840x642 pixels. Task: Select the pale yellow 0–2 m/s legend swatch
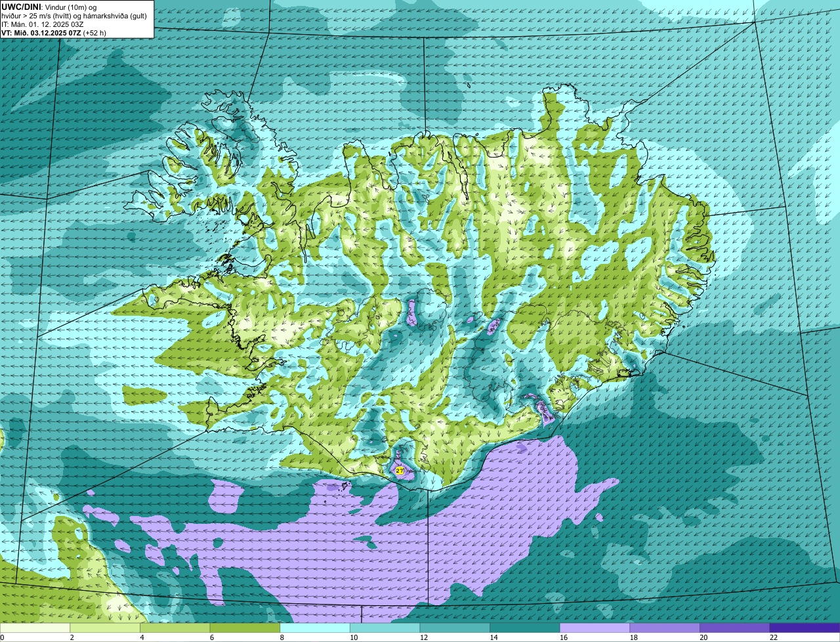click(x=35, y=628)
